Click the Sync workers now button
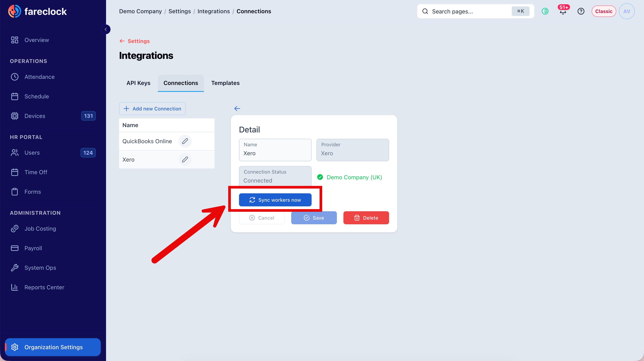The image size is (644, 361). point(275,200)
